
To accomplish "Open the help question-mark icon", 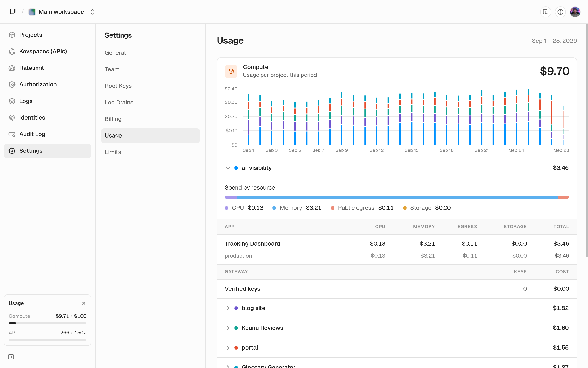I will [560, 12].
